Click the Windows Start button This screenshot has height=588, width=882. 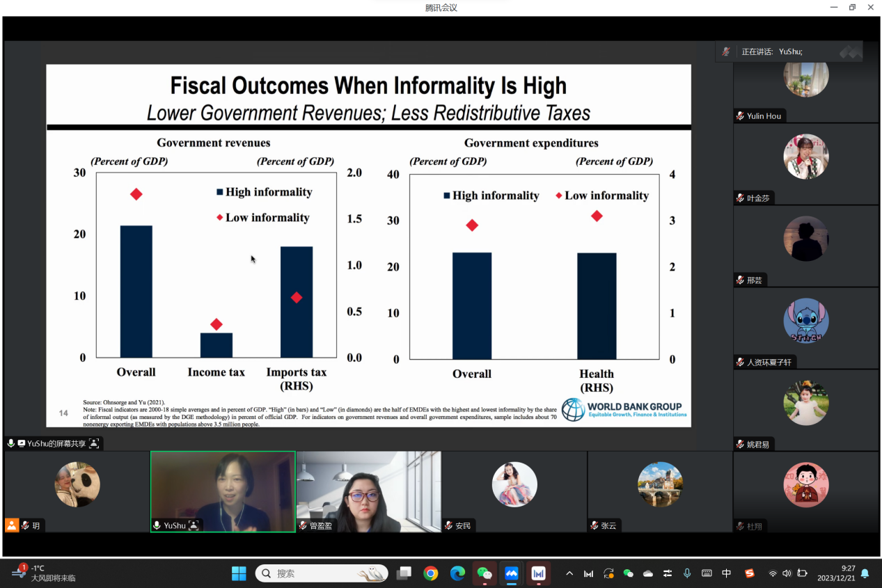pyautogui.click(x=239, y=573)
